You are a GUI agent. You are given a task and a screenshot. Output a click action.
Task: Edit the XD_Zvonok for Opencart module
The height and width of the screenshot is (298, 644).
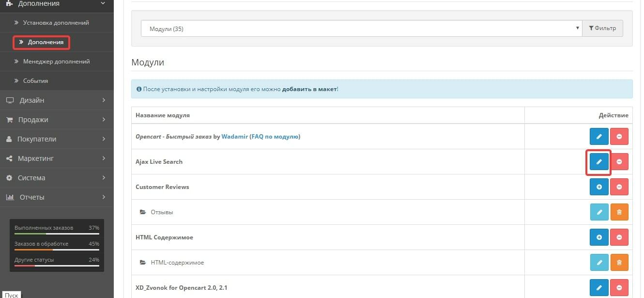[x=599, y=288]
